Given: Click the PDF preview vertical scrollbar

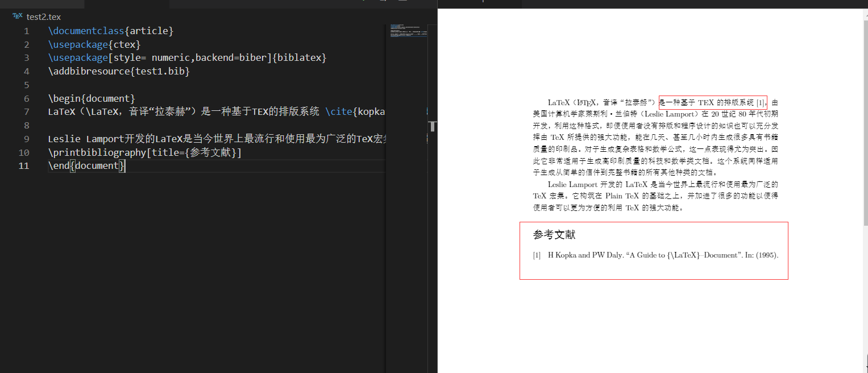Looking at the screenshot, I should [865, 122].
